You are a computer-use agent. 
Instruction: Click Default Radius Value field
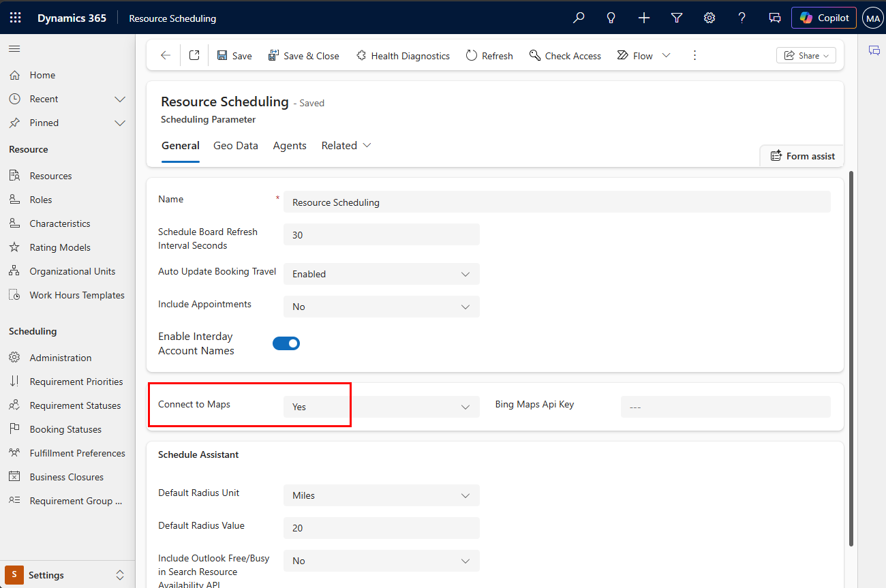point(382,528)
